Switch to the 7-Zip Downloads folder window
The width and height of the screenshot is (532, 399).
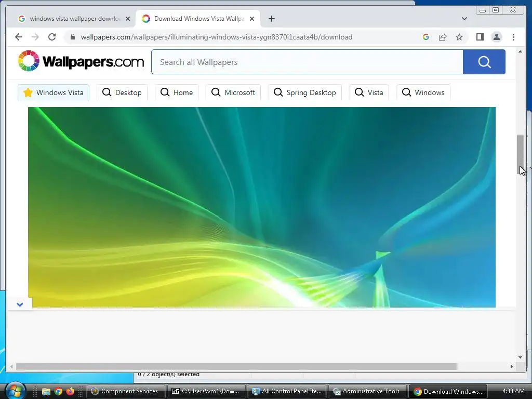(206, 391)
